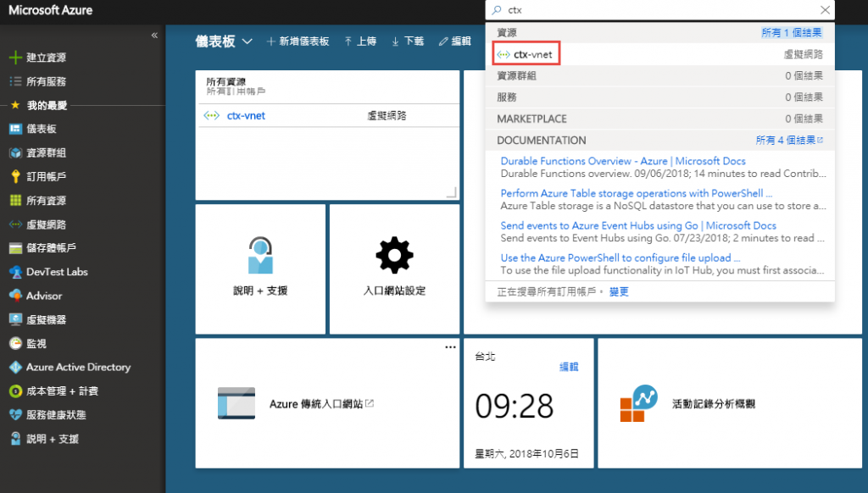The width and height of the screenshot is (868, 493).
Task: Click the magnifier search icon
Action: [497, 10]
